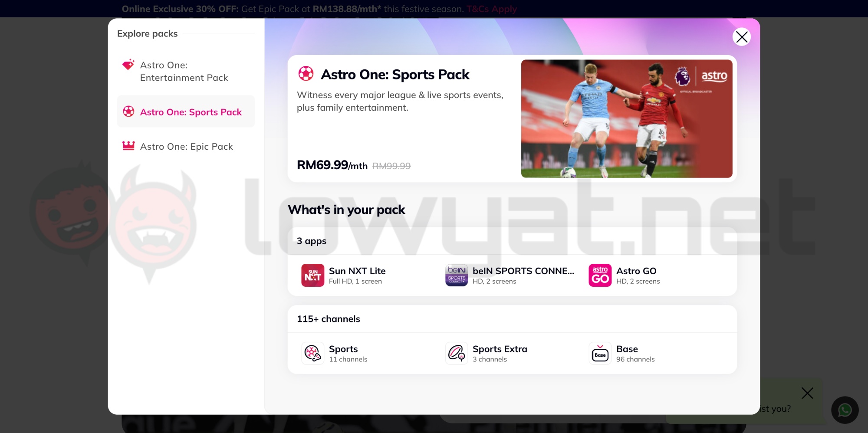Open the T&Cs Apply link

pos(491,9)
